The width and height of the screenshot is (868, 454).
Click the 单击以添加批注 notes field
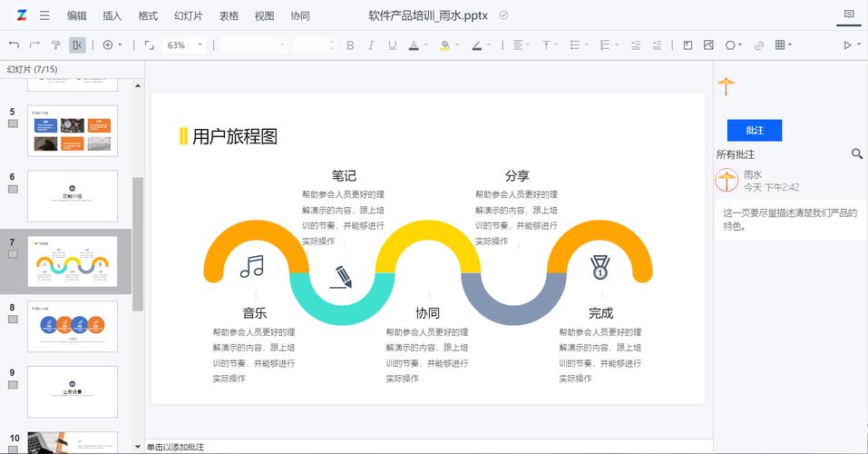pos(429,447)
